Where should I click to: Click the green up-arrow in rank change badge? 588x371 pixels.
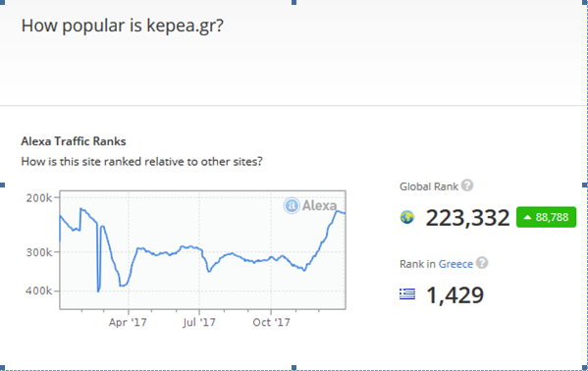(527, 217)
